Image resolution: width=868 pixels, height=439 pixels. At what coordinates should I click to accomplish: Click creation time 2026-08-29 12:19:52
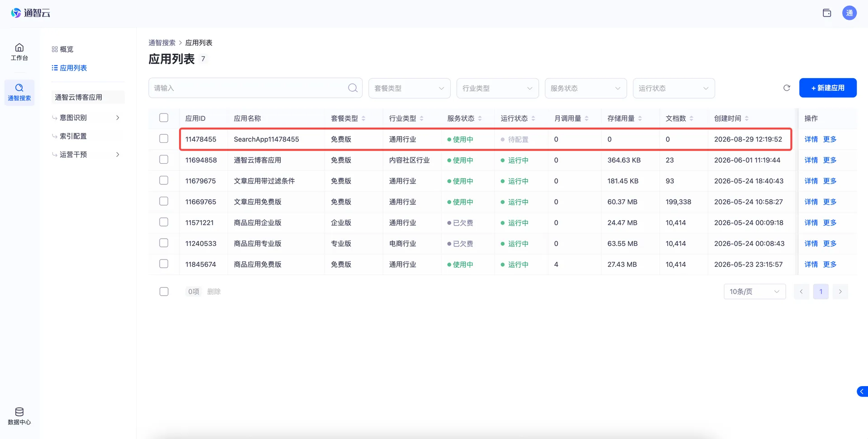coord(748,139)
